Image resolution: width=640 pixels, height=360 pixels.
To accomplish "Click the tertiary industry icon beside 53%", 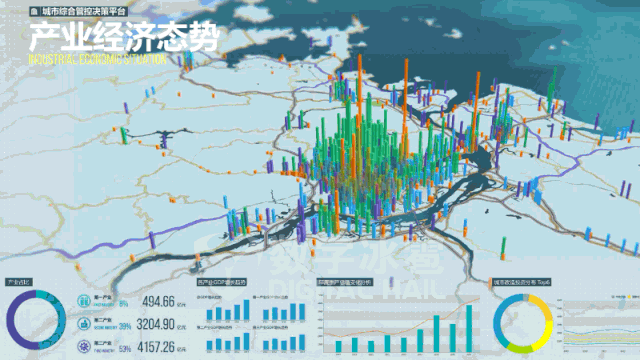I will click(84, 347).
